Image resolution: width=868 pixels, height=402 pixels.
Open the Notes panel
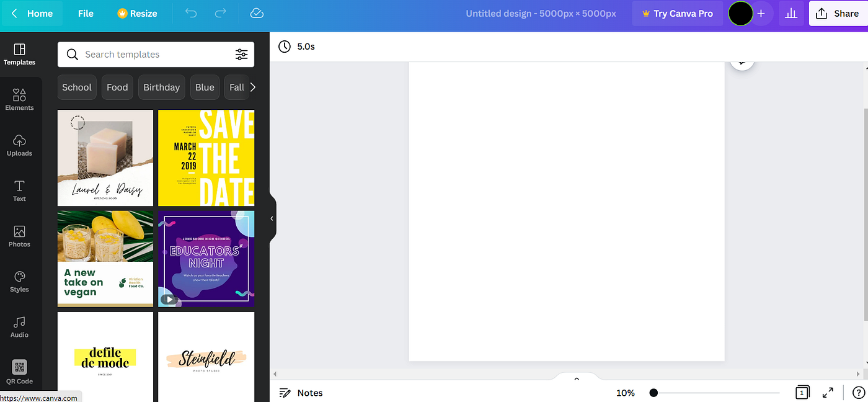301,393
